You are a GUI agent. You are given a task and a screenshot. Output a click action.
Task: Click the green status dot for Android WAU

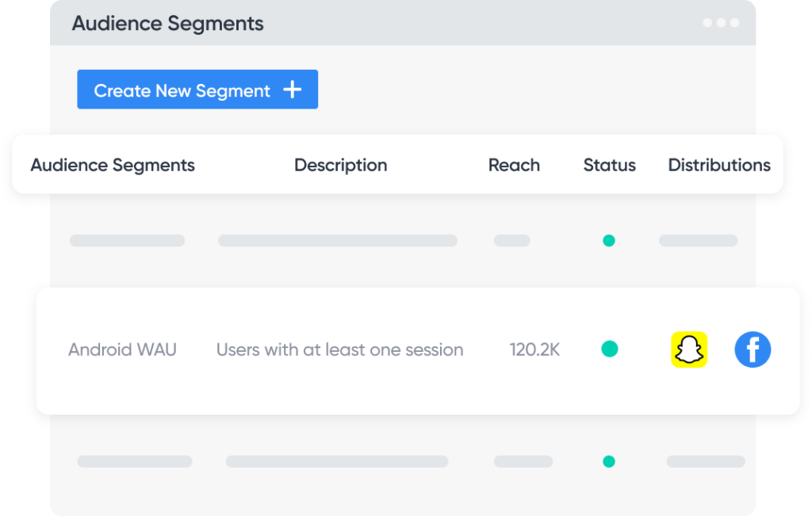coord(609,349)
